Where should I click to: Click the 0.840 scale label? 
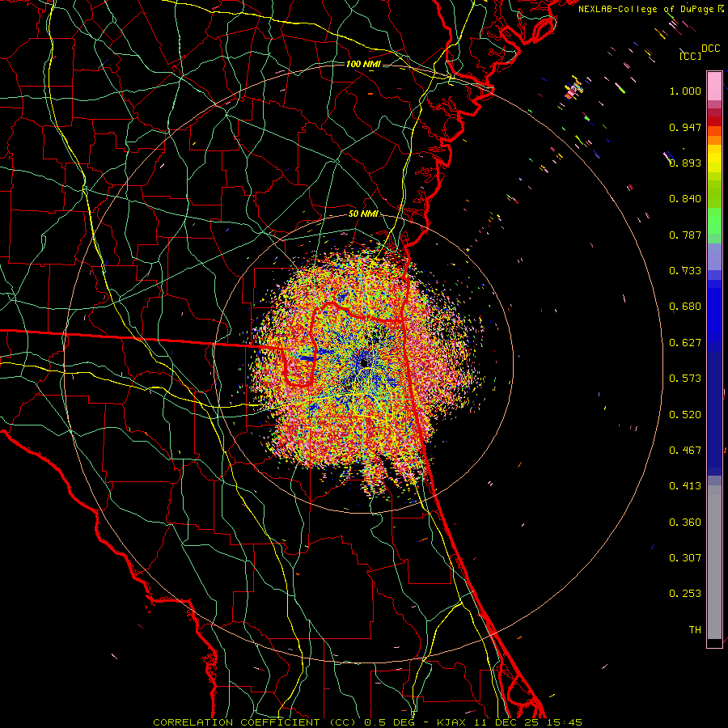685,199
